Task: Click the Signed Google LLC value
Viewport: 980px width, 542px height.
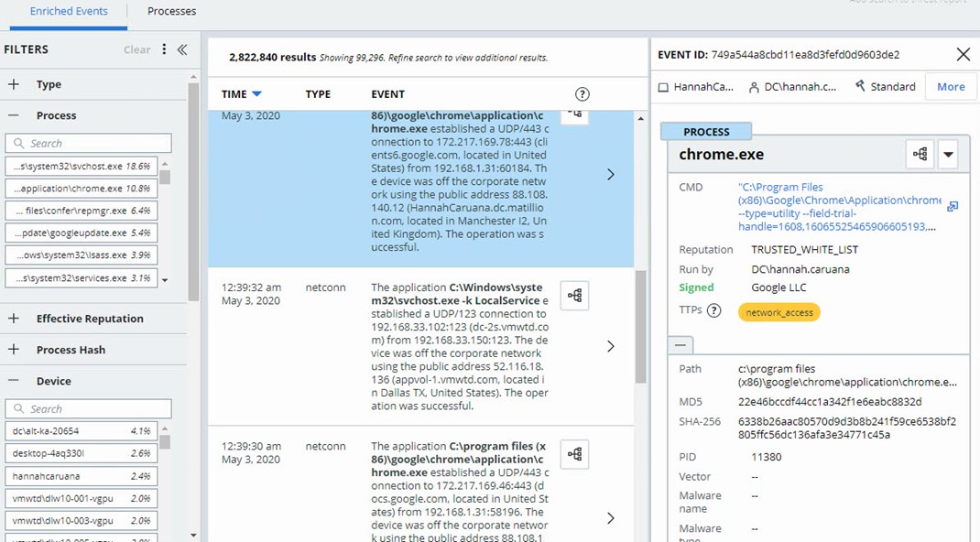Action: click(x=779, y=287)
